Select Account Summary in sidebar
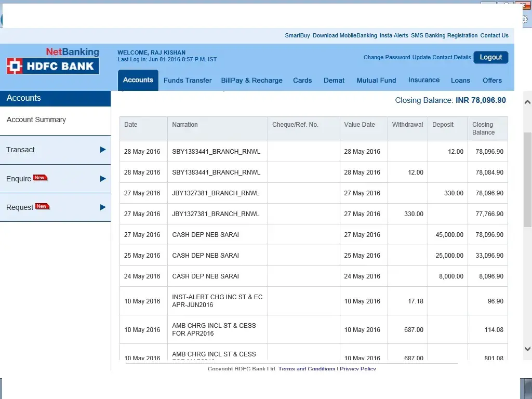Image resolution: width=532 pixels, height=399 pixels. (36, 119)
